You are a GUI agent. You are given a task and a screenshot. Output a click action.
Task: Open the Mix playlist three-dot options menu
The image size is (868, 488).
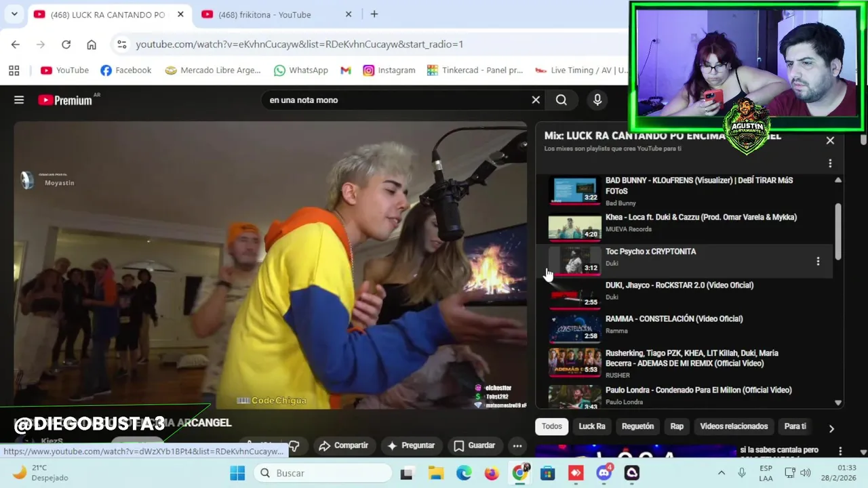tap(830, 163)
